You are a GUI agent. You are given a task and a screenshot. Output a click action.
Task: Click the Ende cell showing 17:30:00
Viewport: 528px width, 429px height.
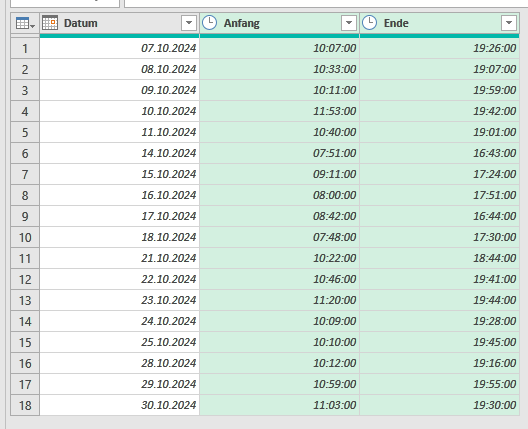pyautogui.click(x=439, y=237)
